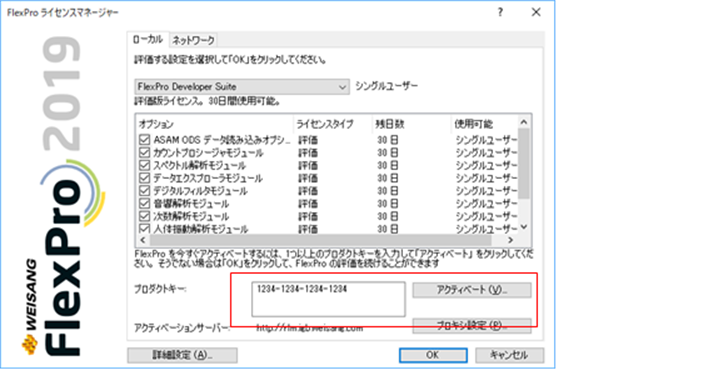Toggle 次数解析モジュール checkbox
This screenshot has height=373, width=709.
tap(144, 216)
